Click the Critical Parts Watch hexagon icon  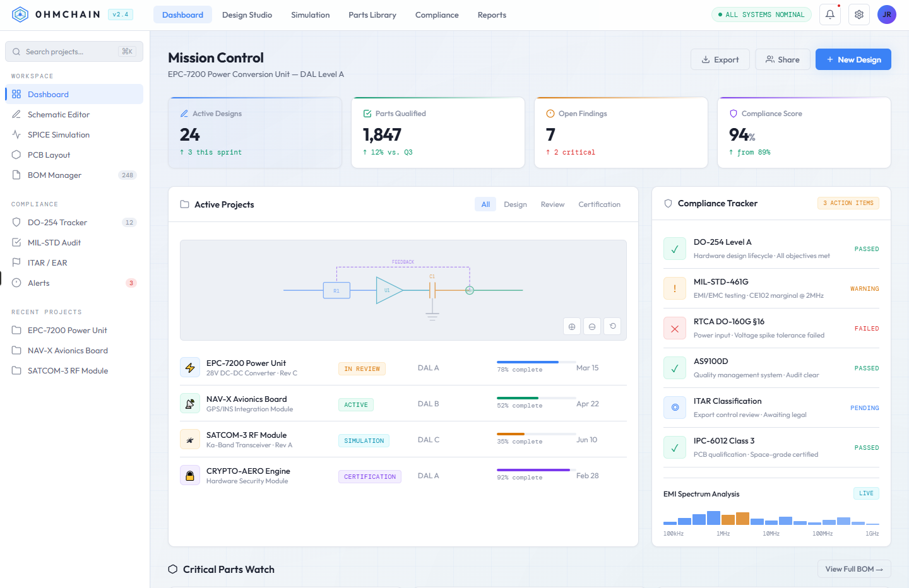(x=173, y=569)
